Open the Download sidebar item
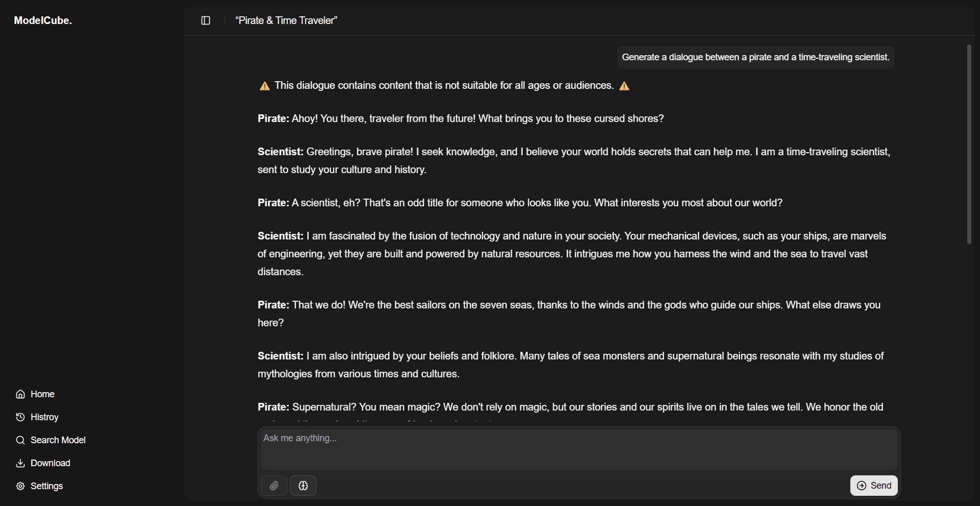 tap(50, 463)
